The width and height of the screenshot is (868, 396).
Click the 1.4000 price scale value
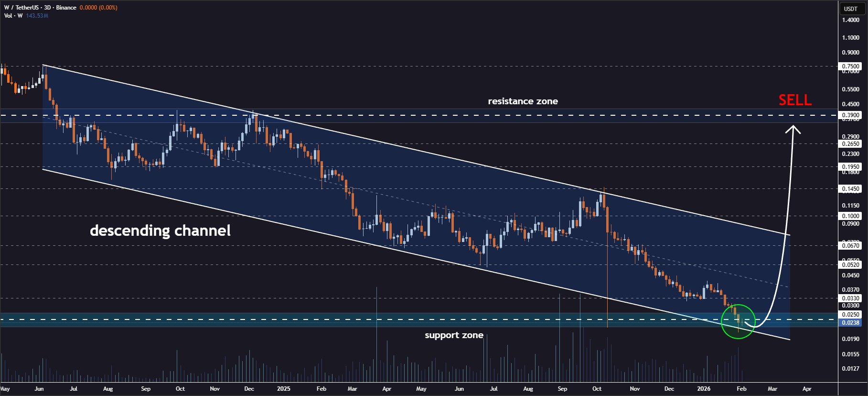[x=850, y=20]
